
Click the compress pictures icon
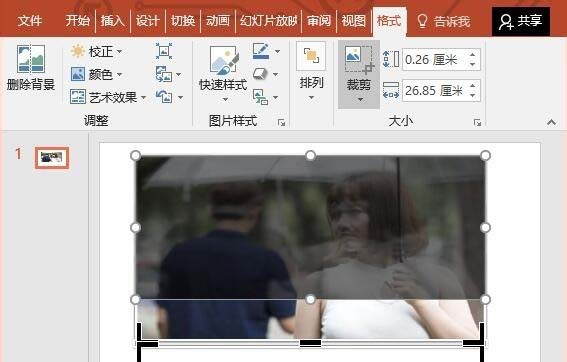click(x=164, y=51)
